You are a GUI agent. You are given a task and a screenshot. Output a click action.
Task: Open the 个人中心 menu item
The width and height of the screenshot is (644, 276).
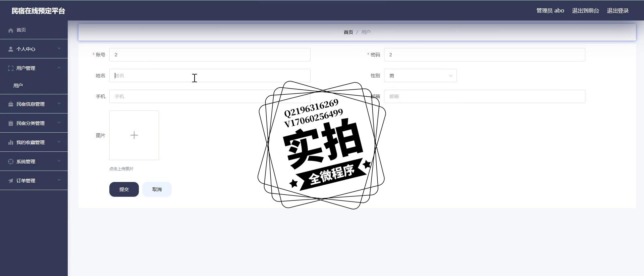point(34,49)
